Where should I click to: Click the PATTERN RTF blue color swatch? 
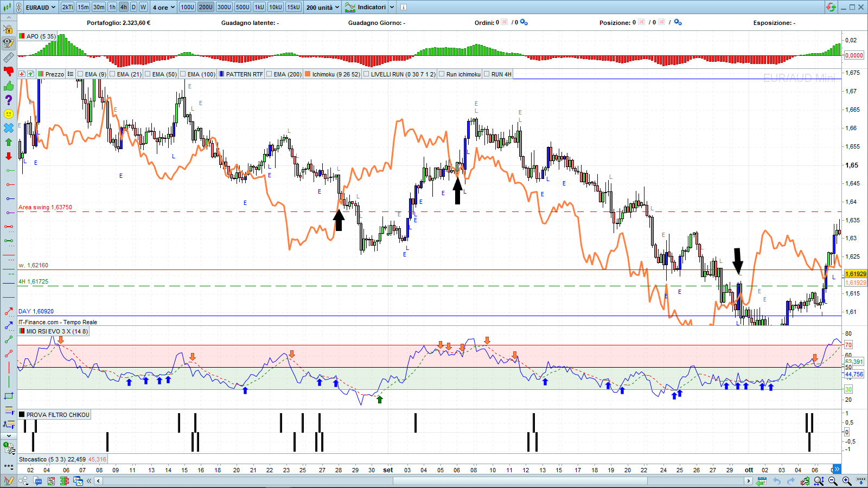coord(221,74)
